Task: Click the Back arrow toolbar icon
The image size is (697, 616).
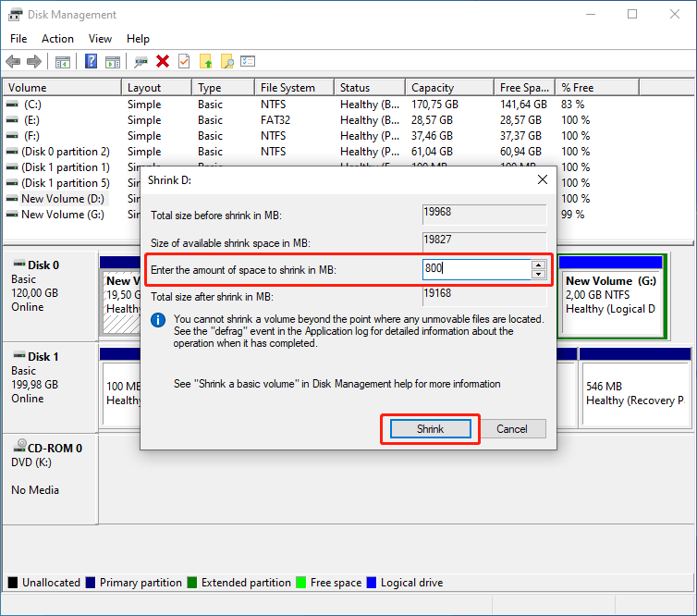Action: pos(13,61)
